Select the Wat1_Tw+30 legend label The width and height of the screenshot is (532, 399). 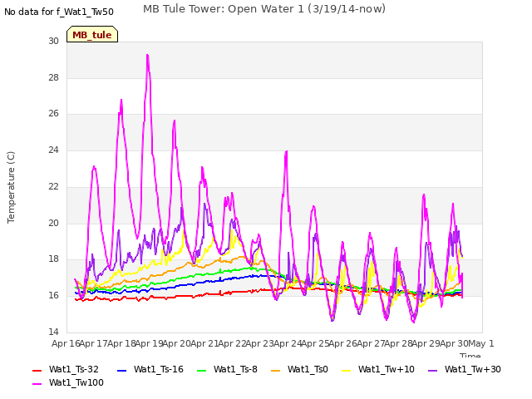tap(473, 369)
